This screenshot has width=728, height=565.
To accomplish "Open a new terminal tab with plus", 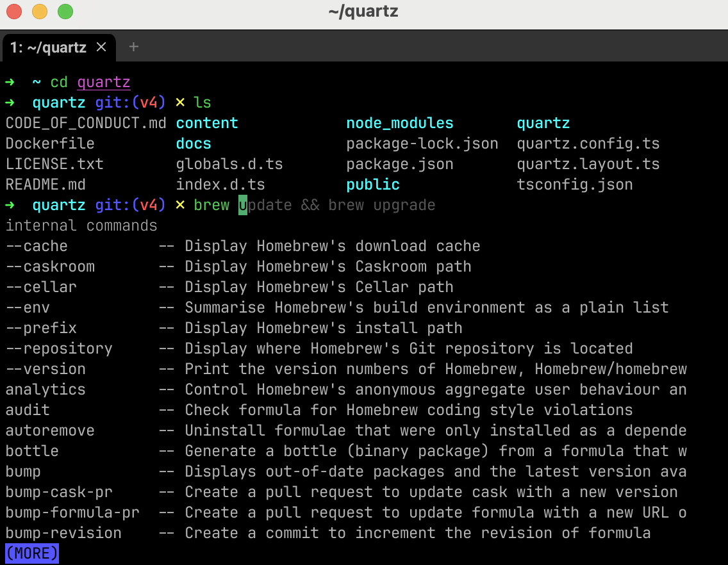I will click(133, 47).
